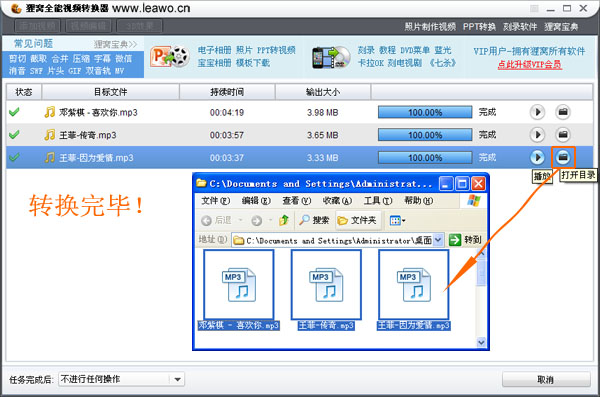Click output size 3.65 MB cell
The height and width of the screenshot is (397, 600).
(x=323, y=135)
